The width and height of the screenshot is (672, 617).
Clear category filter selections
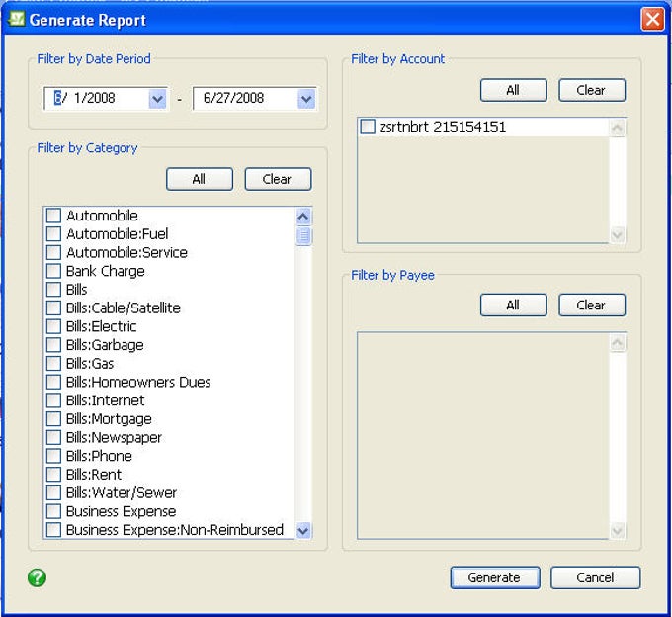tap(278, 179)
